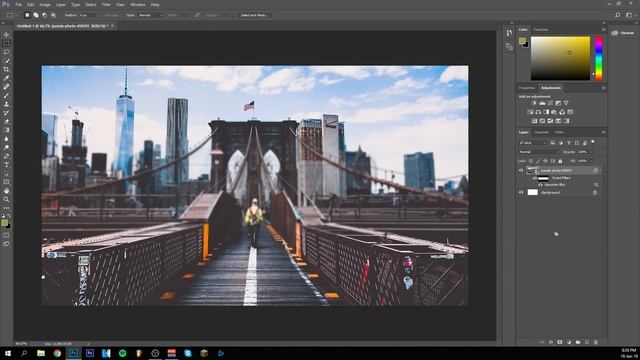This screenshot has height=360, width=640.
Task: Toggle Smart Filters visibility eye
Action: point(535,178)
